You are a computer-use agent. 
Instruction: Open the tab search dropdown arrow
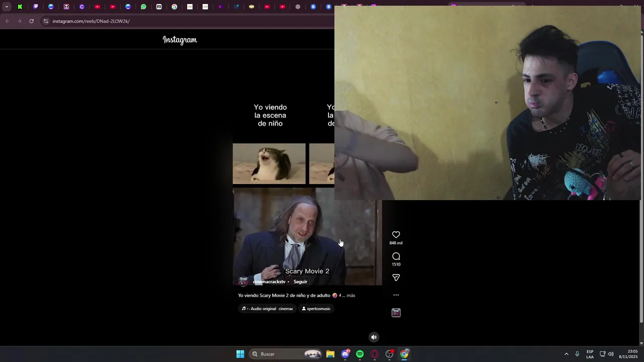coord(7,7)
